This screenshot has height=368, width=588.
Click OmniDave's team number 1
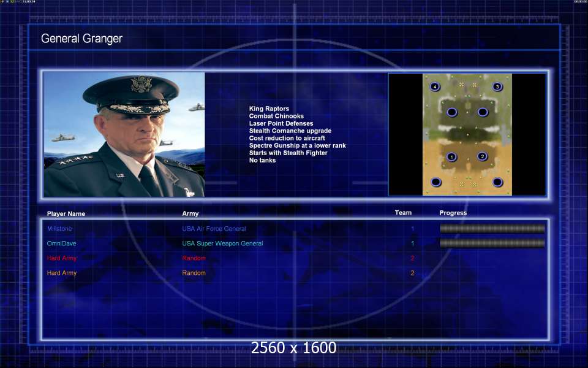coord(412,243)
